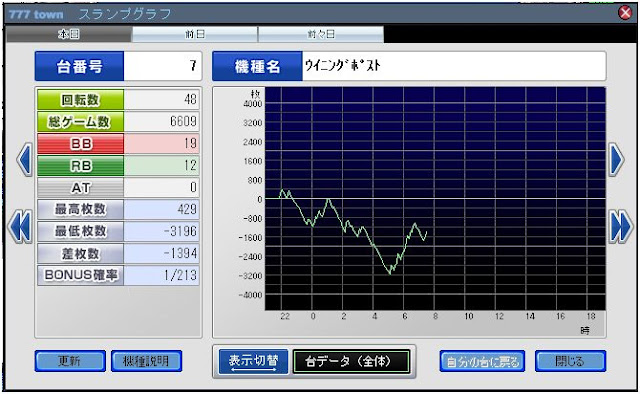The image size is (640, 394).
Task: Click the double right arrow to jump forward
Action: pyautogui.click(x=621, y=227)
